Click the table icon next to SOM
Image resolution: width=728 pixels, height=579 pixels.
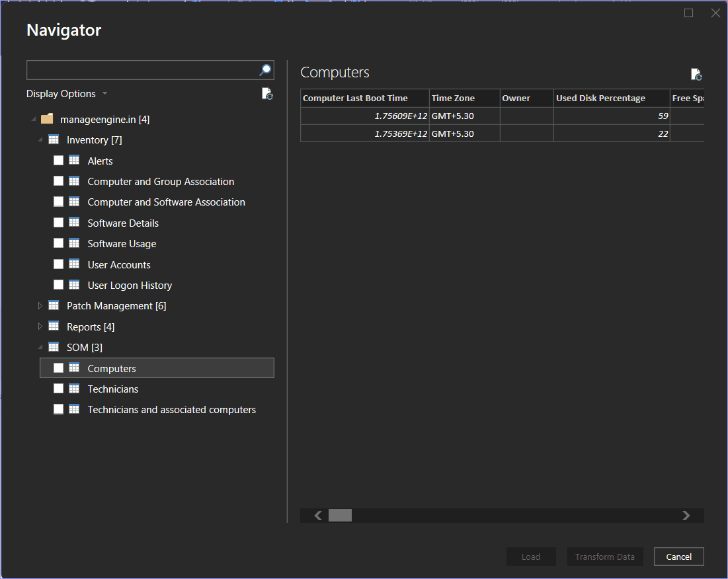(x=53, y=347)
